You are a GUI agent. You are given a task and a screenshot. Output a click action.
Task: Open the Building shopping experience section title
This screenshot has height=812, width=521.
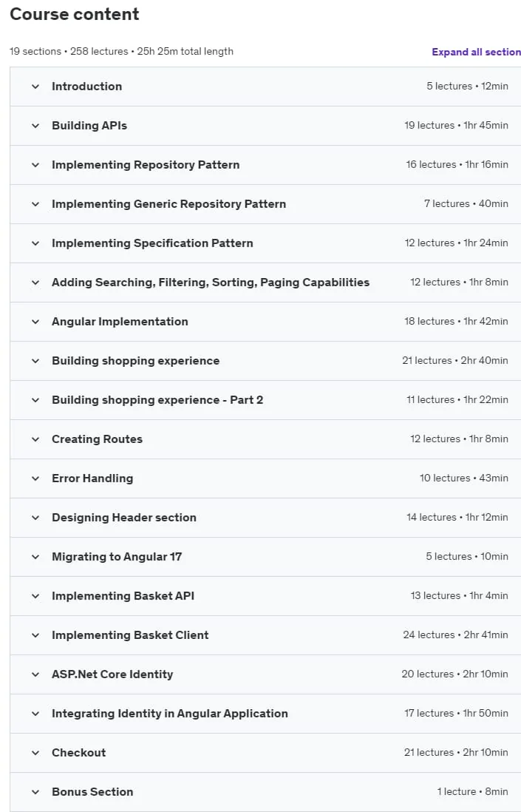coord(135,361)
